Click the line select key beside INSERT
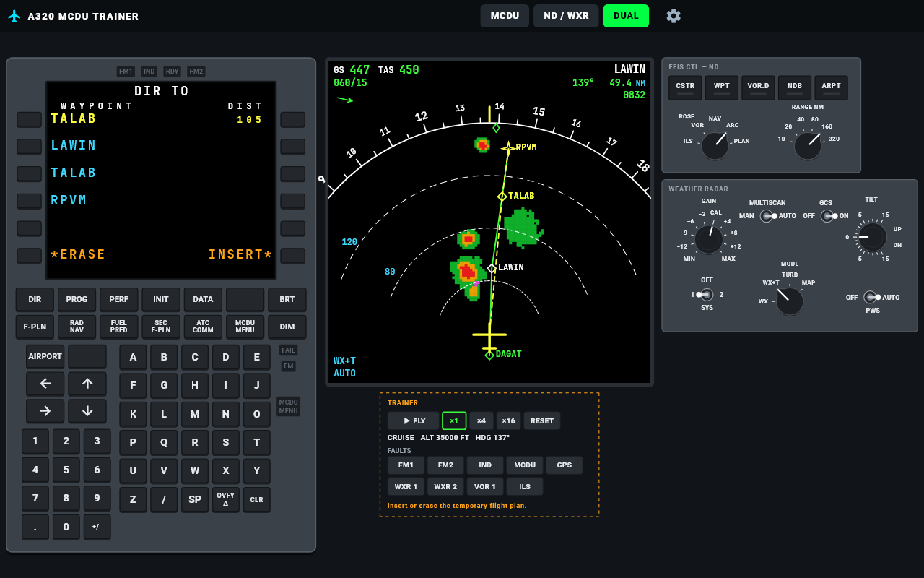Image resolution: width=924 pixels, height=578 pixels. click(293, 255)
